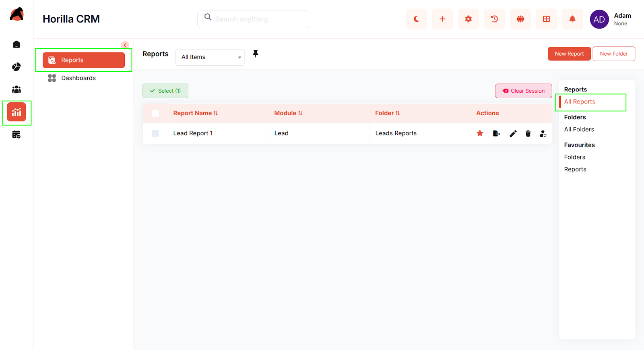Open the calendar icon in left sidebar
The width and height of the screenshot is (644, 350).
(x=17, y=135)
